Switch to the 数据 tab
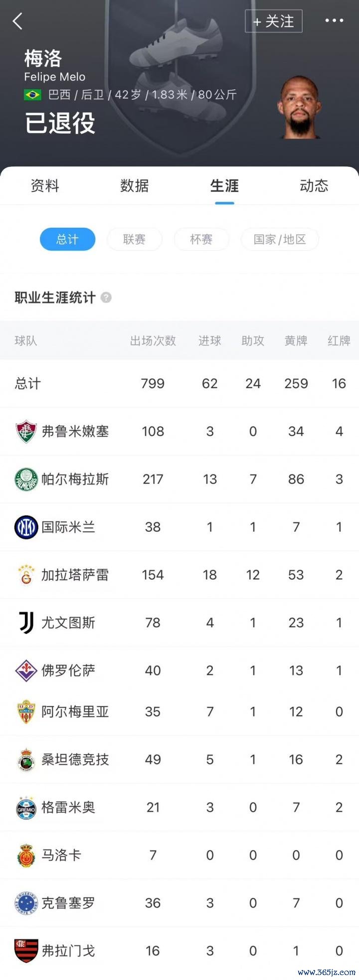This screenshot has height=980, width=359. click(x=135, y=185)
